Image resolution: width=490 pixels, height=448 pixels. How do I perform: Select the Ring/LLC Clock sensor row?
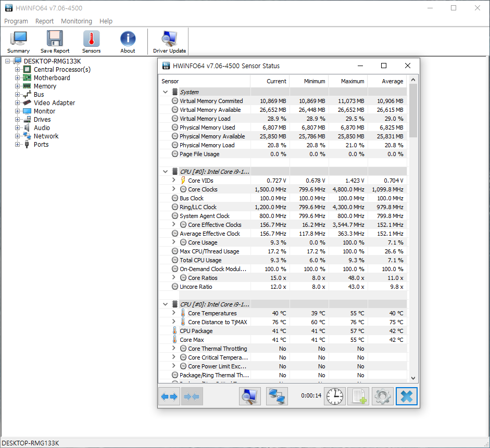(x=283, y=207)
